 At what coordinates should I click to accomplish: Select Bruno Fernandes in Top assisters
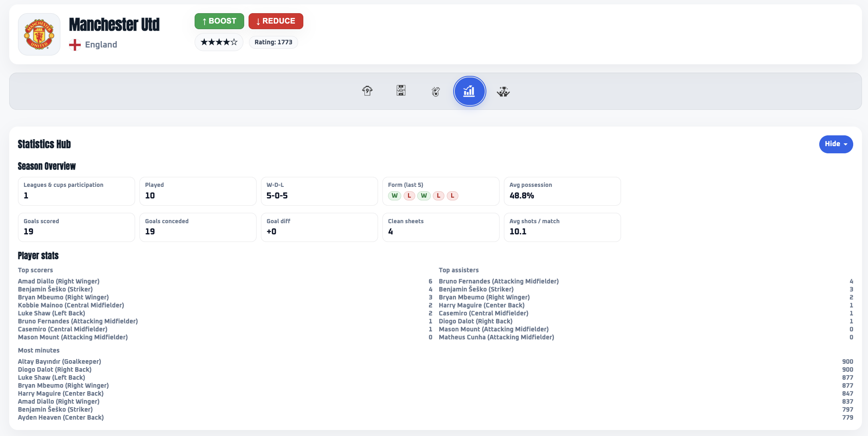tap(646, 281)
